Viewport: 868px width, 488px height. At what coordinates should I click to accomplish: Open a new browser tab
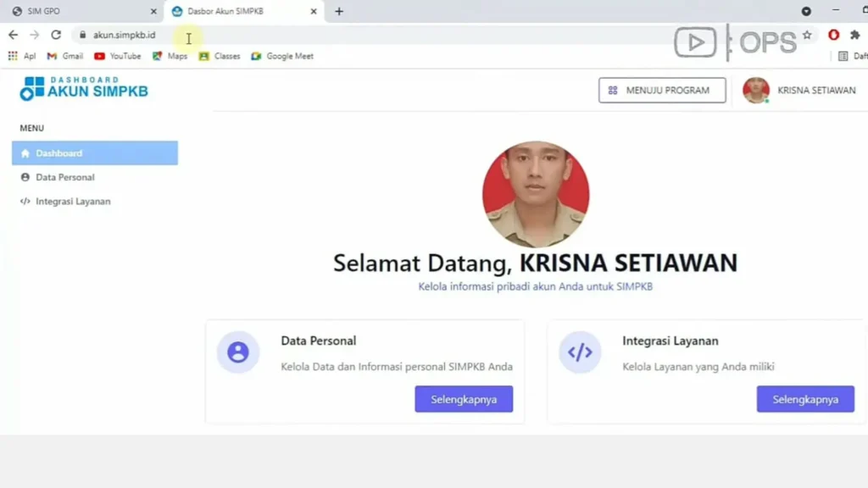pyautogui.click(x=339, y=11)
